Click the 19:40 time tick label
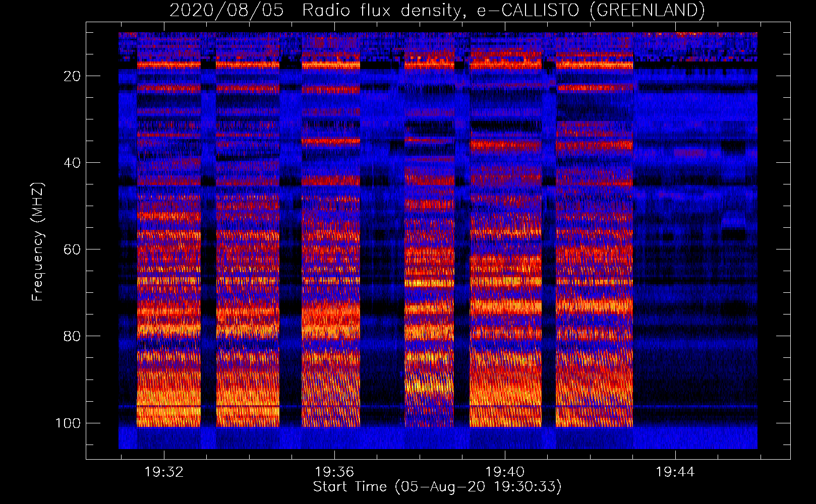The height and width of the screenshot is (504, 816). pyautogui.click(x=505, y=472)
